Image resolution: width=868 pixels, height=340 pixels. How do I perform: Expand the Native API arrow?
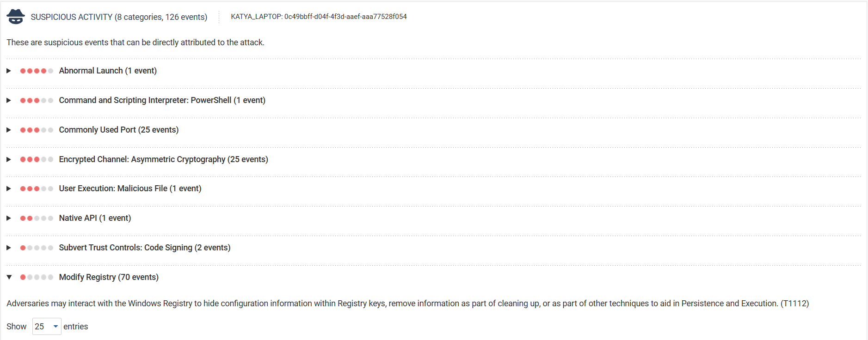[9, 218]
